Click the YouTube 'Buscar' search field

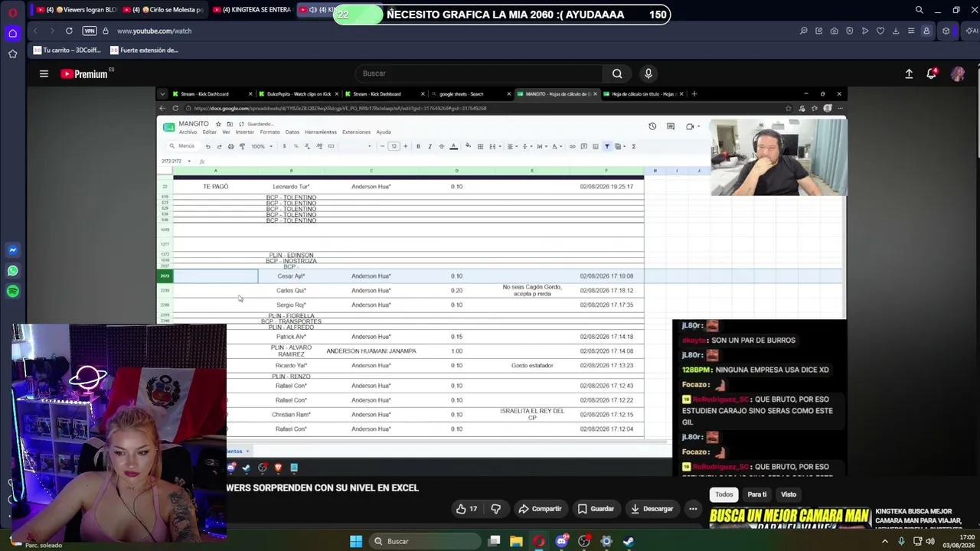481,73
